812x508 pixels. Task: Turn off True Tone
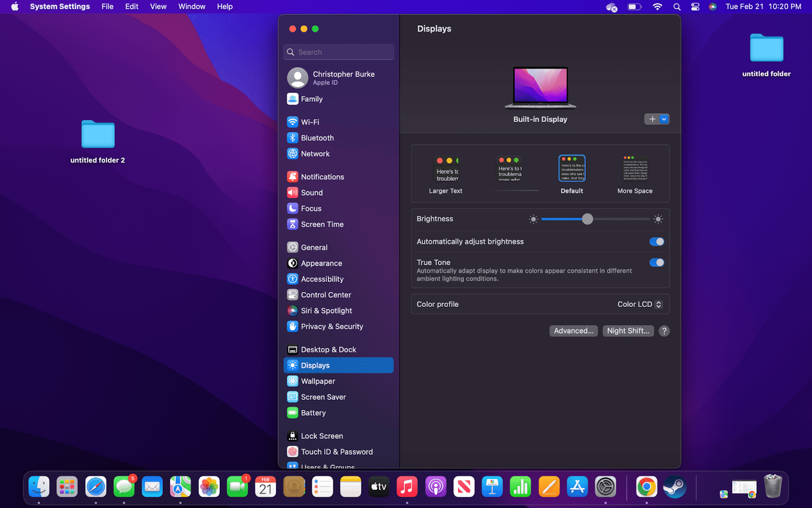[x=656, y=263]
